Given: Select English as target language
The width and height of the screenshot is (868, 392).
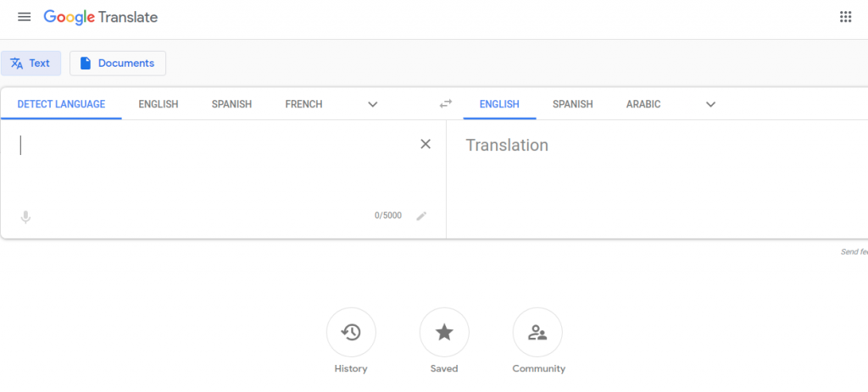Looking at the screenshot, I should pyautogui.click(x=499, y=104).
